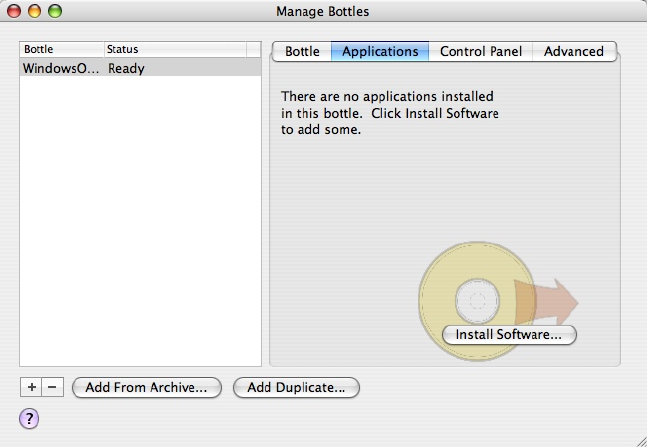Zoom the window with green button

[54, 11]
